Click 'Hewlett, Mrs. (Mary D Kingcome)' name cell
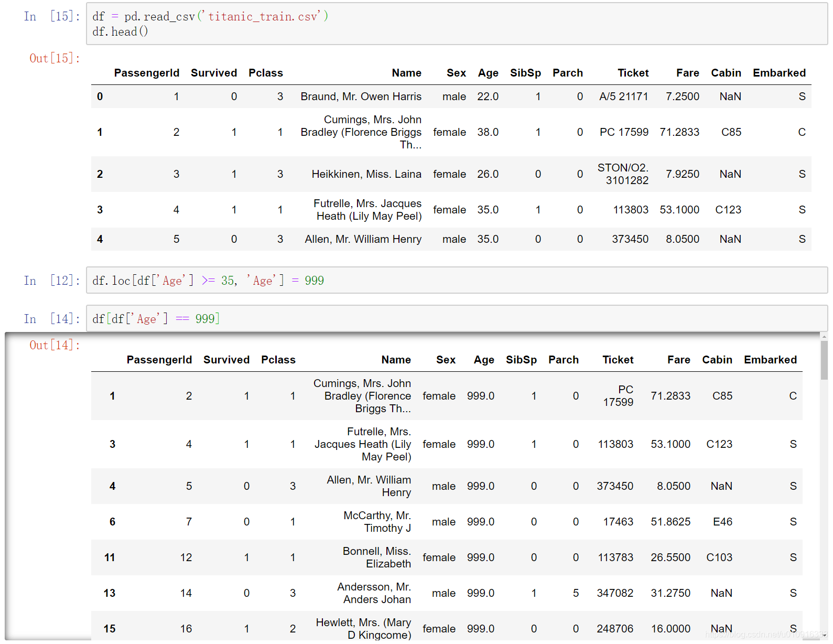The image size is (833, 644). click(363, 629)
